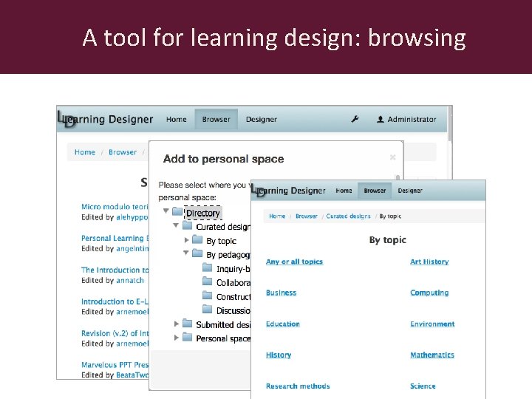Image resolution: width=532 pixels, height=399 pixels.
Task: Open the Research methods topic link
Action: (298, 386)
